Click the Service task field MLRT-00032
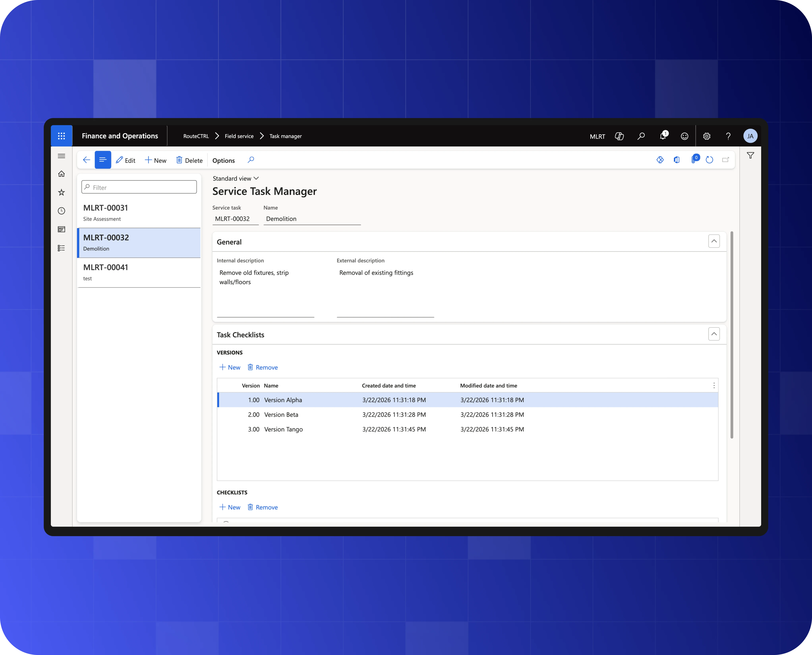Image resolution: width=812 pixels, height=655 pixels. (235, 219)
